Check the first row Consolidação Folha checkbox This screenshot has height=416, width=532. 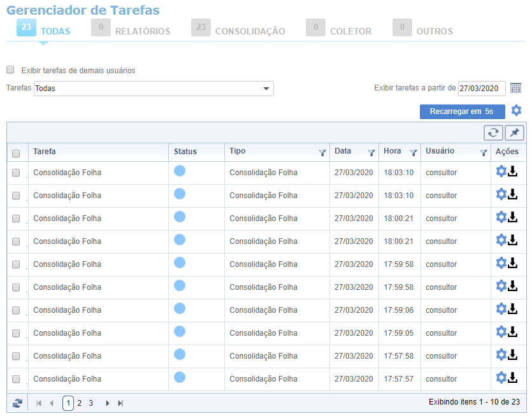(x=16, y=173)
